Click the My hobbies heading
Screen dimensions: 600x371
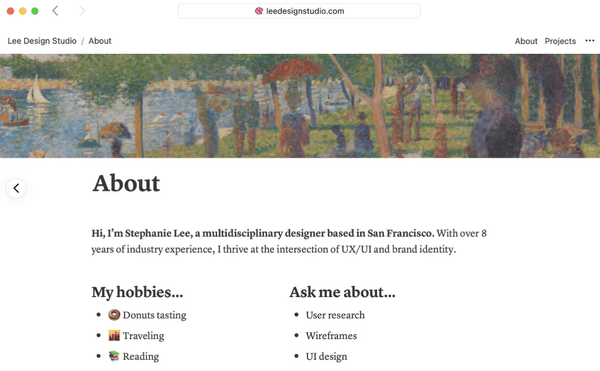pos(137,292)
